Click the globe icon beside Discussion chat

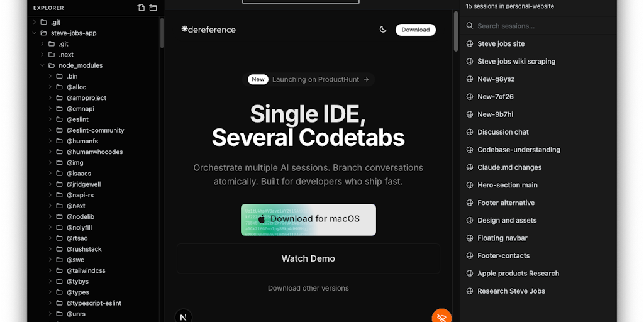470,132
